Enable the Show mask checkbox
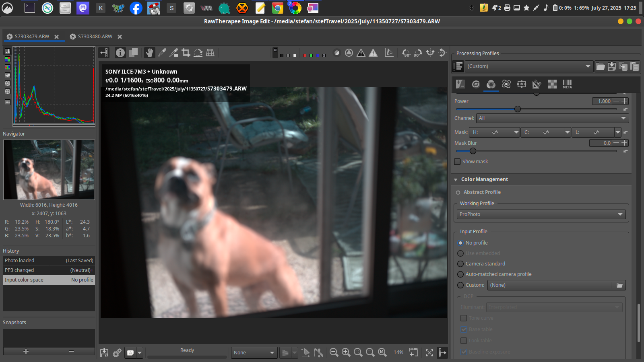 click(457, 162)
